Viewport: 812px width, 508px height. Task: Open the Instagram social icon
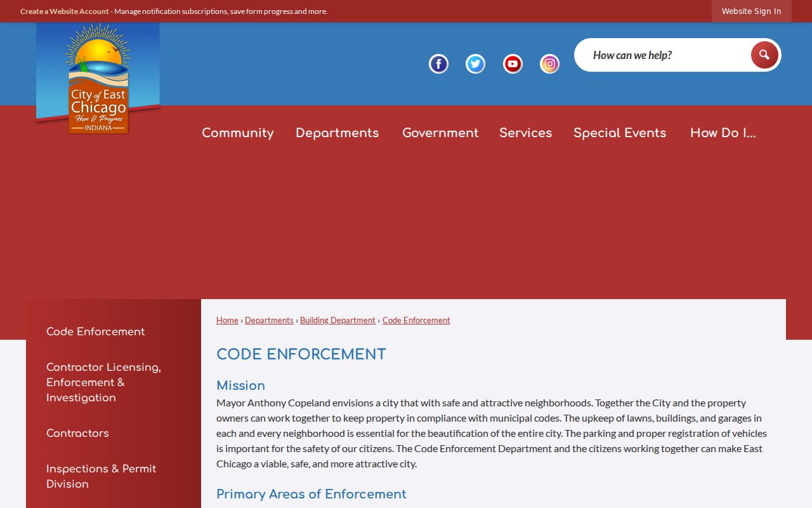pos(549,64)
